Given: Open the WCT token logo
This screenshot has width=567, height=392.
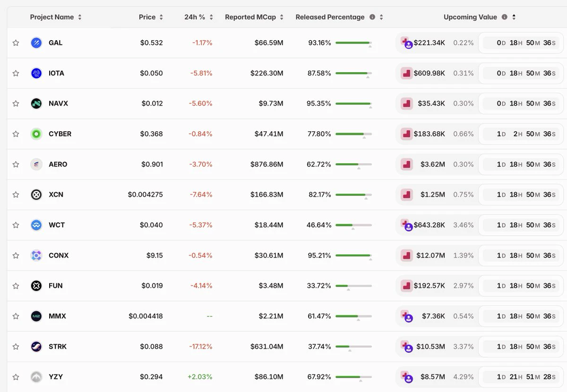Looking at the screenshot, I should pyautogui.click(x=36, y=225).
